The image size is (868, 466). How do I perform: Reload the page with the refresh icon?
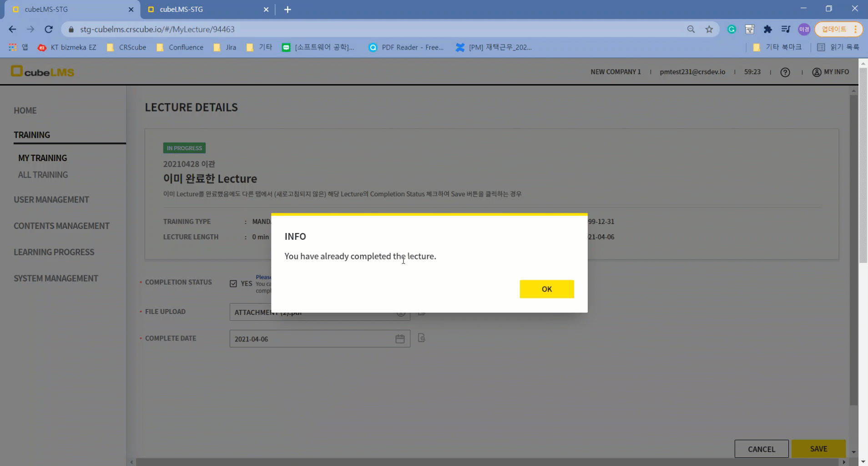(x=49, y=29)
